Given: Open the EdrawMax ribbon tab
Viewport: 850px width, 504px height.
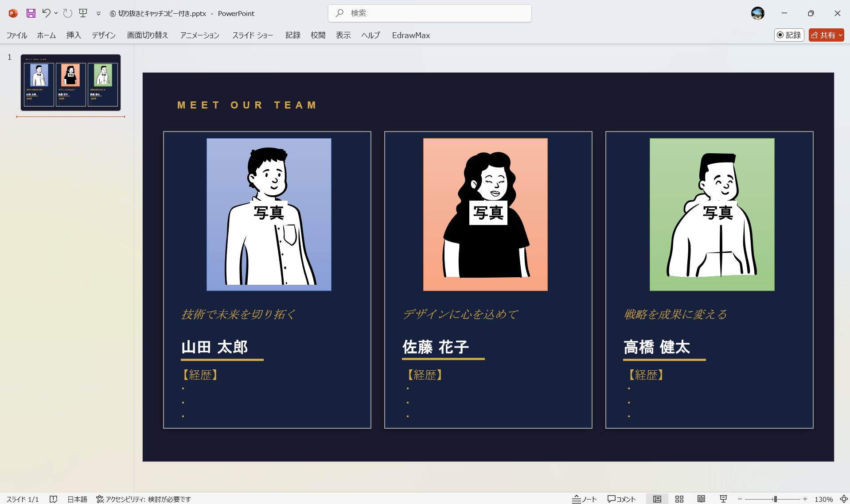Looking at the screenshot, I should (x=410, y=35).
